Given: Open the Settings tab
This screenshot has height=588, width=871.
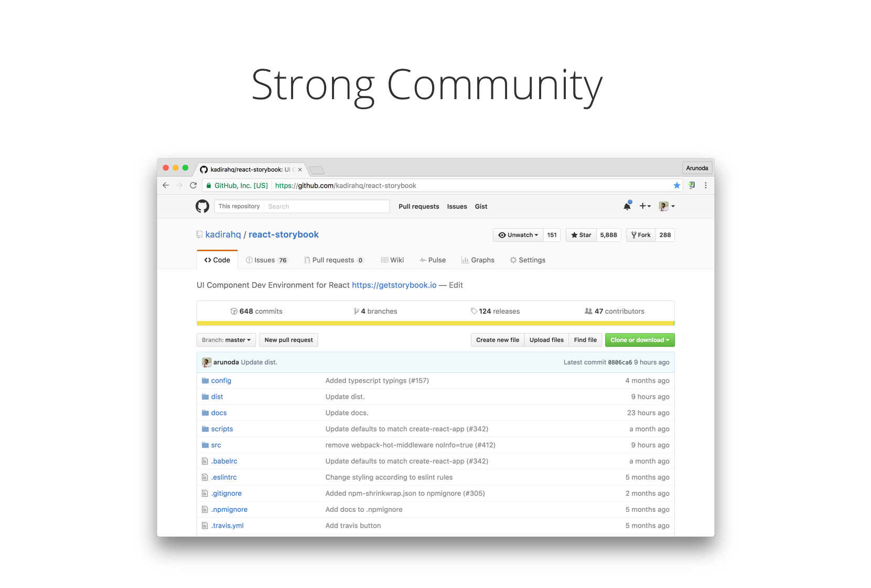Looking at the screenshot, I should click(528, 260).
